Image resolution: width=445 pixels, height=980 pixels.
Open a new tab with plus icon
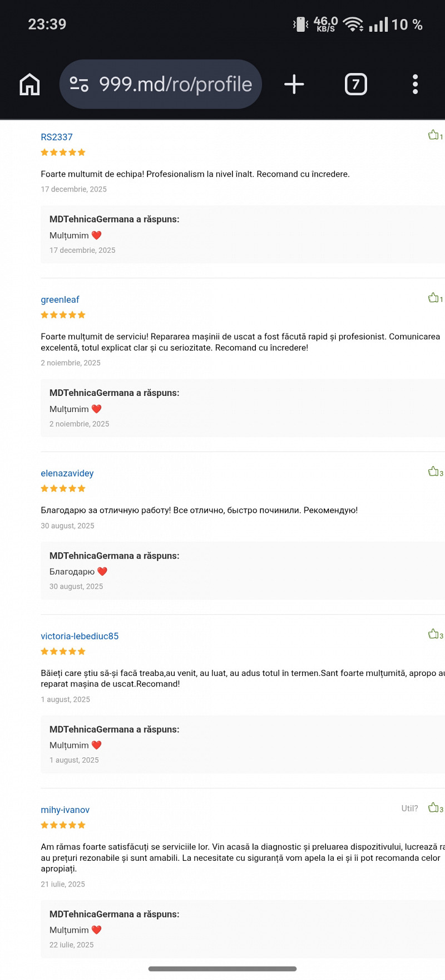click(294, 85)
